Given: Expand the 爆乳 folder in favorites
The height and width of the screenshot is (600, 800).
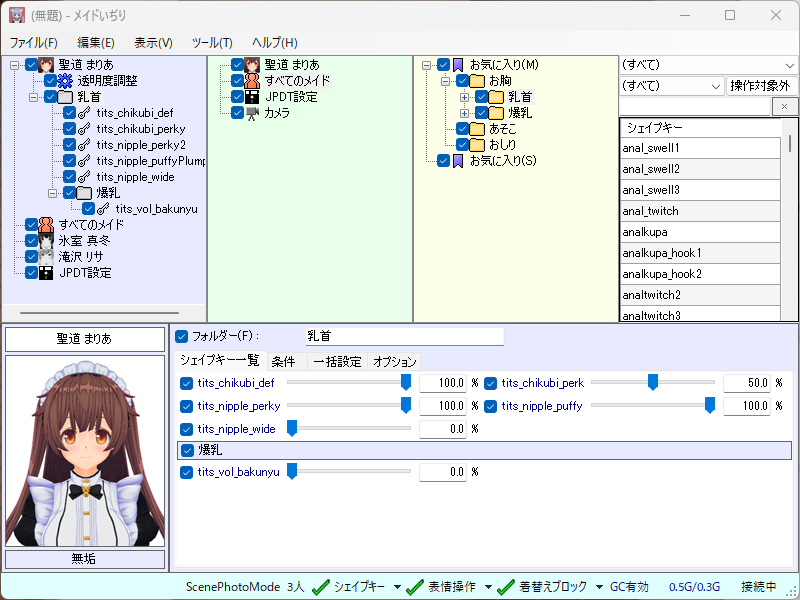Looking at the screenshot, I should (x=464, y=113).
